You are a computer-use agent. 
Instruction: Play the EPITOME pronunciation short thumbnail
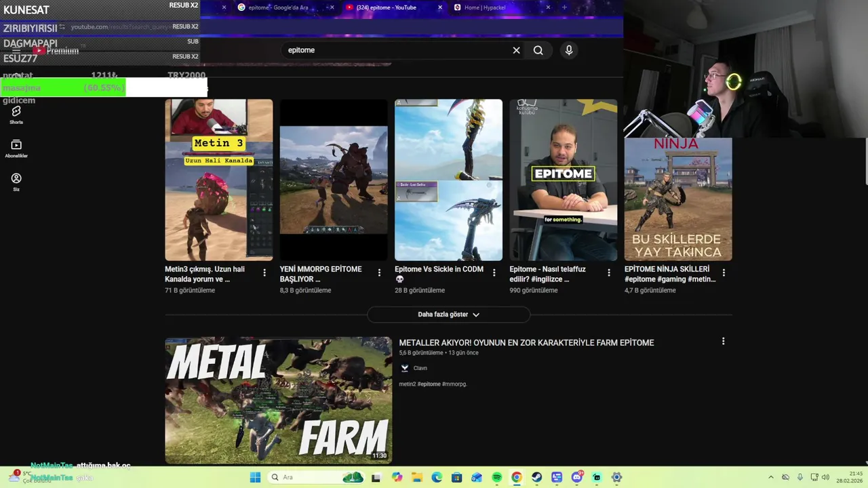click(564, 180)
